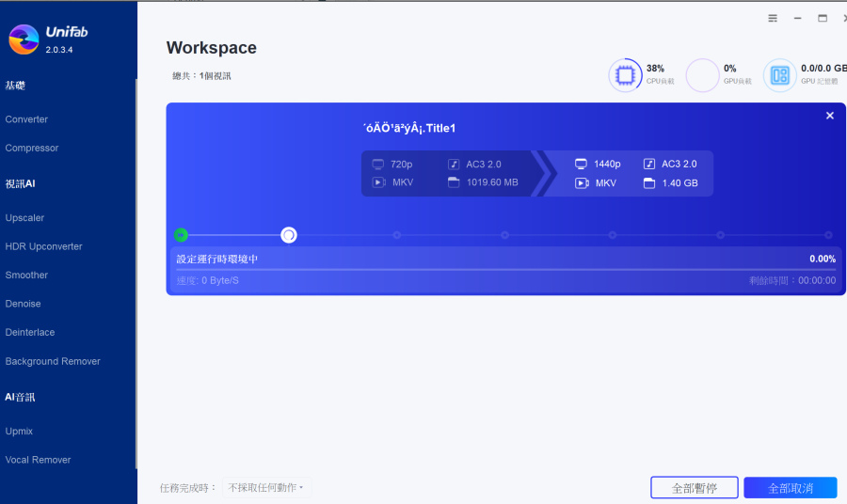The width and height of the screenshot is (847, 504).
Task: Click the GPU memory icon
Action: coord(779,75)
